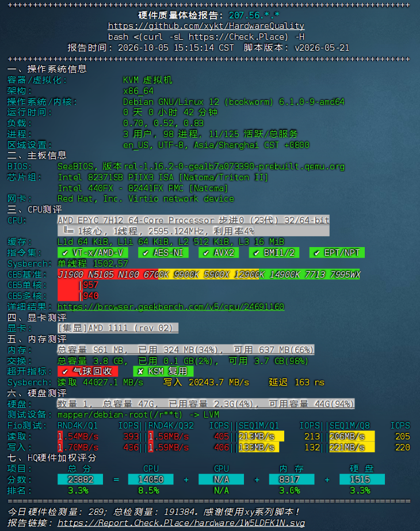Screen dimensions: 420x531
Task: Click the GPU score N/A box
Action: click(x=221, y=480)
